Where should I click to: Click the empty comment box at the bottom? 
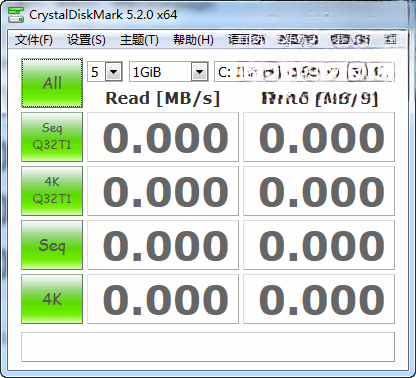click(208, 347)
